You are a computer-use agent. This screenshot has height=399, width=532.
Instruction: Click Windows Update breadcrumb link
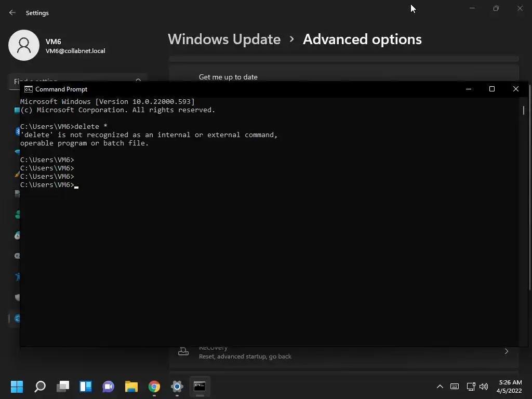coord(224,39)
